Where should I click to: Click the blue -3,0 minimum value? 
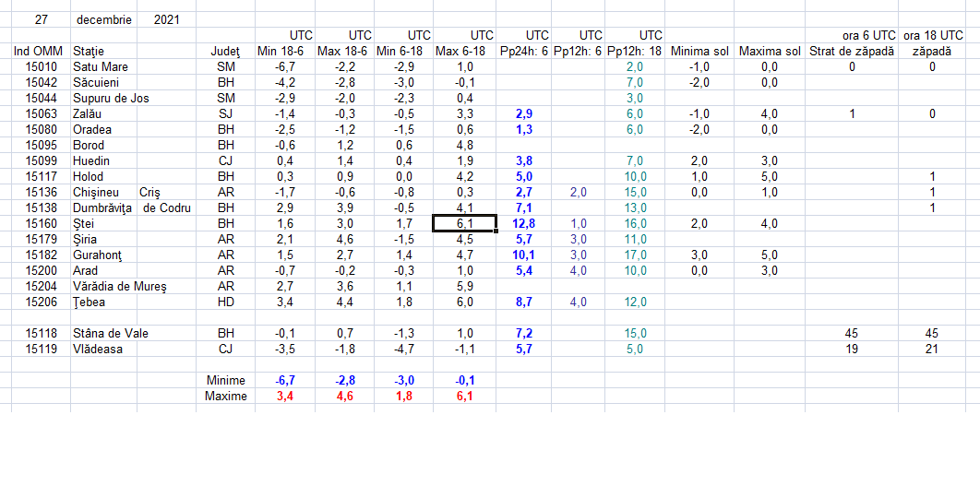404,381
